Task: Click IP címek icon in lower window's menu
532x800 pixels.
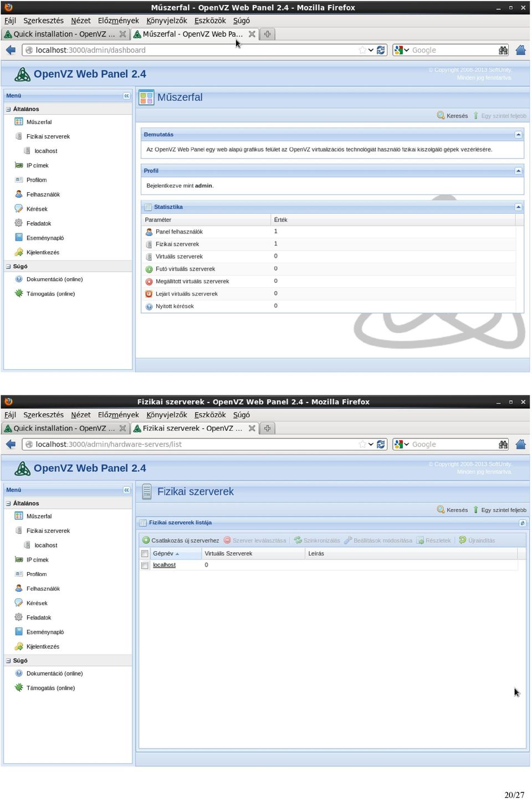Action: (19, 559)
